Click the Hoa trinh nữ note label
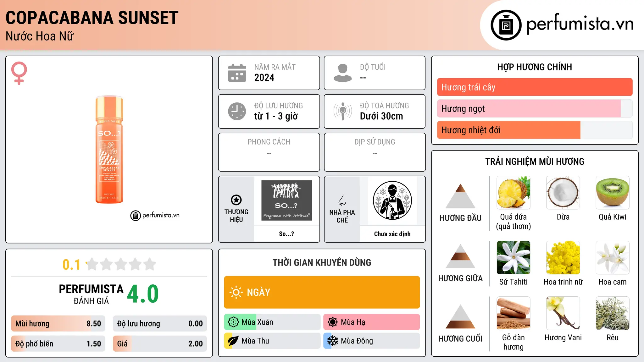 coord(563,282)
